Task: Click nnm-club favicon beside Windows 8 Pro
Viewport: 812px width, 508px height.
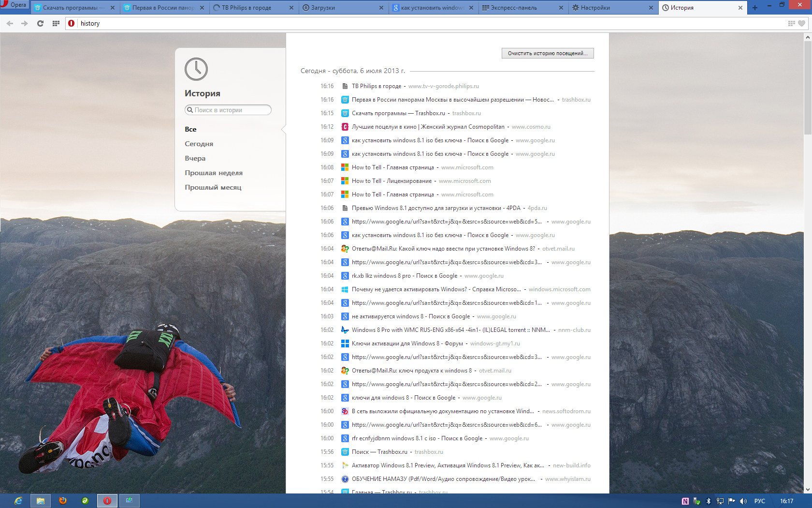Action: [345, 330]
